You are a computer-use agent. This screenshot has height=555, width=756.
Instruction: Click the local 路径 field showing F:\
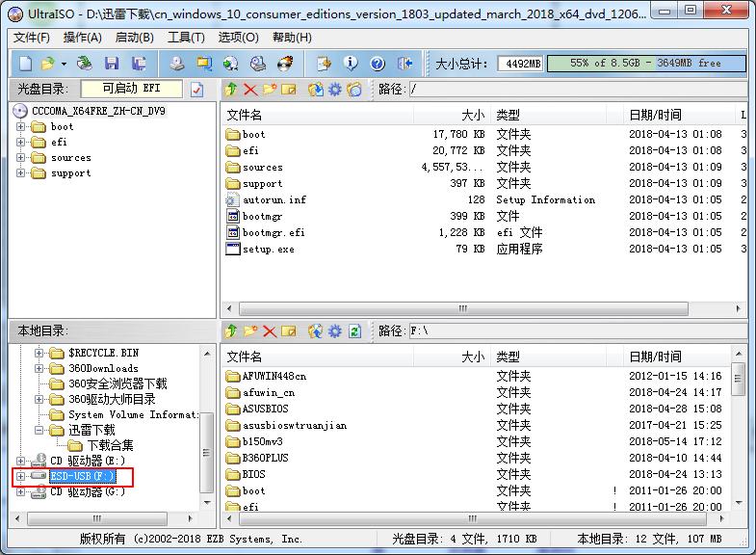tap(578, 331)
